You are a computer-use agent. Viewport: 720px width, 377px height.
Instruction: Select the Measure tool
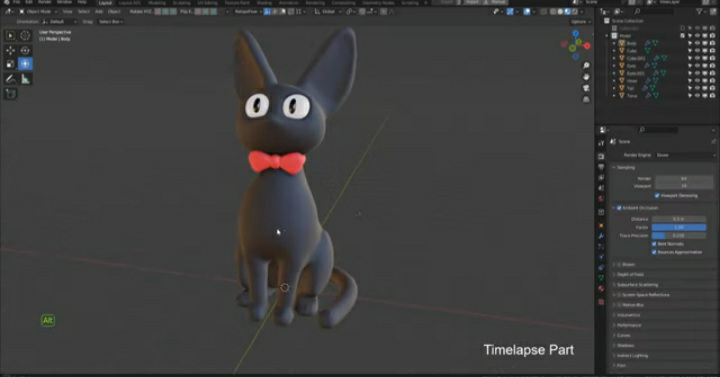coord(25,79)
